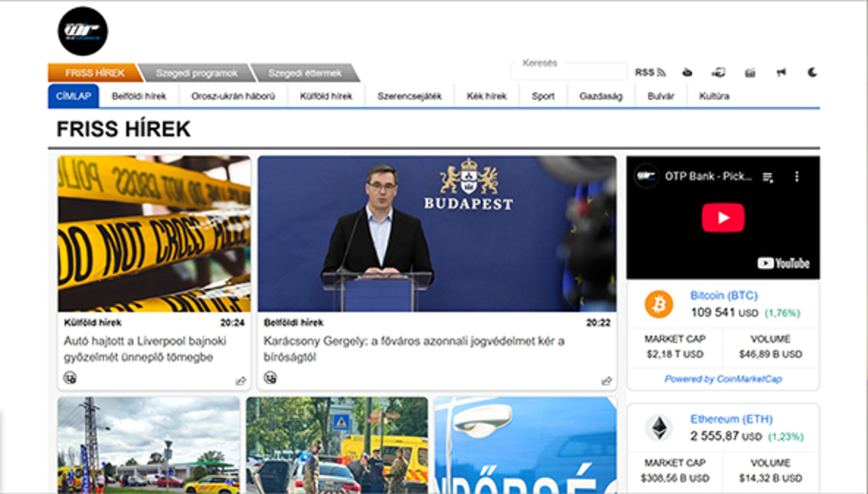868x494 pixels.
Task: Open the Powered by CoinMarketCap link
Action: pyautogui.click(x=723, y=379)
